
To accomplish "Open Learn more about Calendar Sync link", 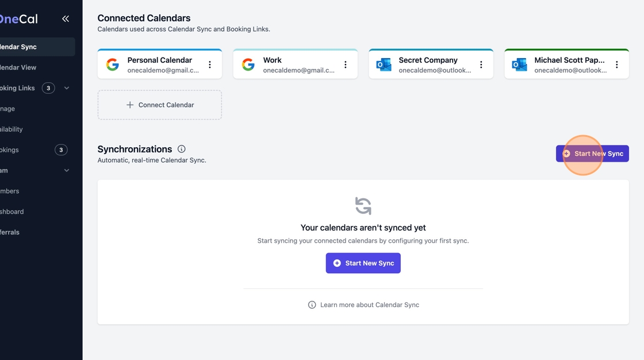I will tap(369, 305).
